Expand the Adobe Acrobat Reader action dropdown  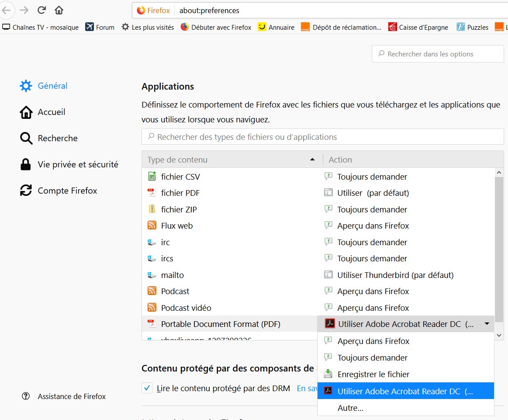(487, 324)
